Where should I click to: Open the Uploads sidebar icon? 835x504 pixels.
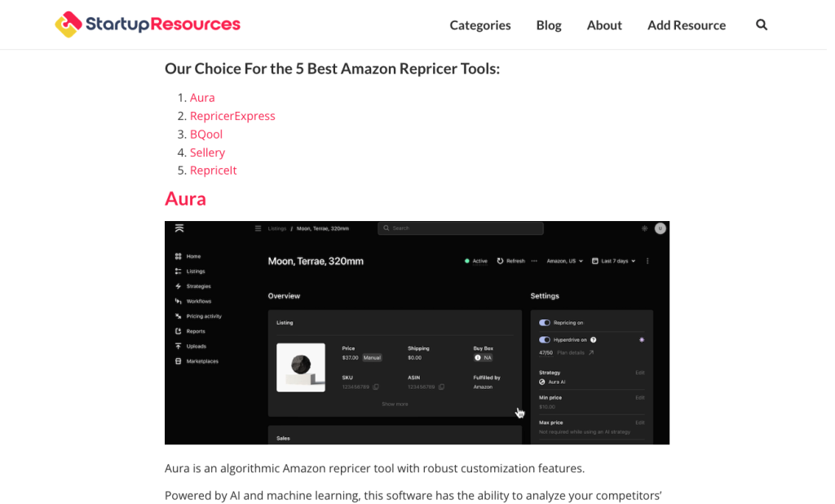[178, 346]
